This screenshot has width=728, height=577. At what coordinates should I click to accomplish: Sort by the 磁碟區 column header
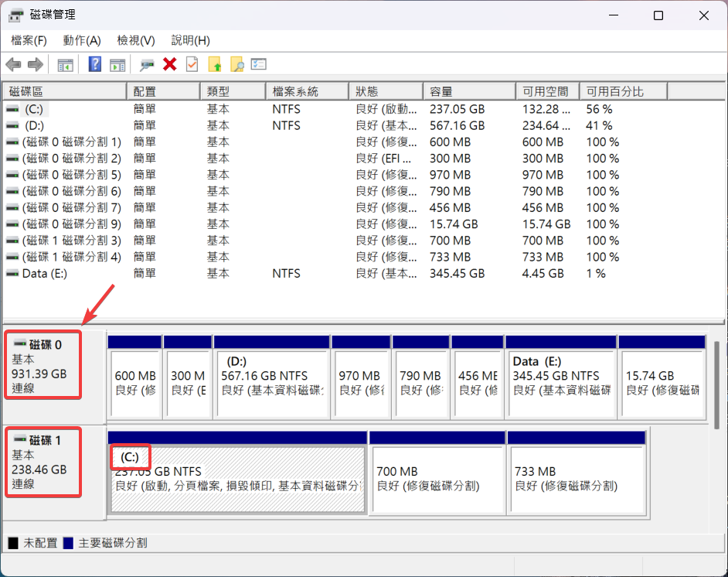pyautogui.click(x=65, y=91)
